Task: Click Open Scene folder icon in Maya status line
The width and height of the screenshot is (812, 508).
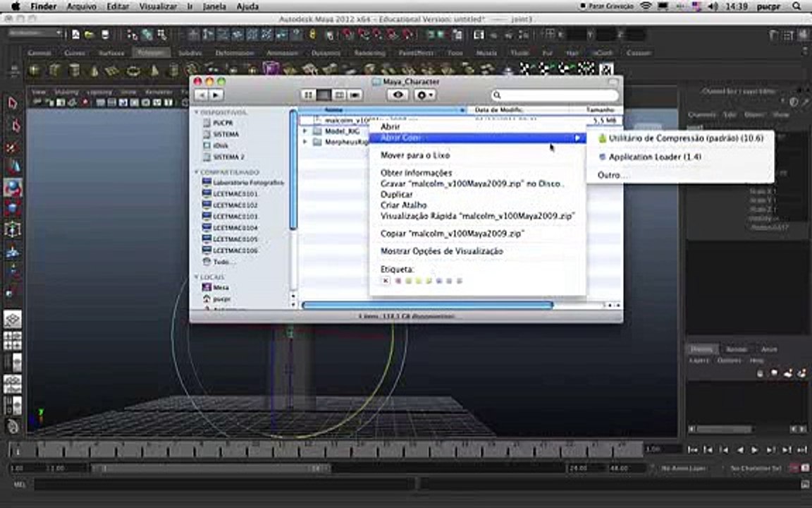Action: tap(90, 35)
